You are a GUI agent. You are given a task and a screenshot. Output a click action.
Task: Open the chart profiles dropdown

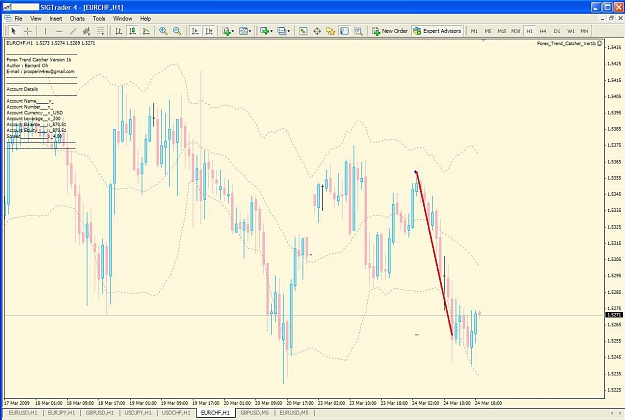click(x=283, y=31)
